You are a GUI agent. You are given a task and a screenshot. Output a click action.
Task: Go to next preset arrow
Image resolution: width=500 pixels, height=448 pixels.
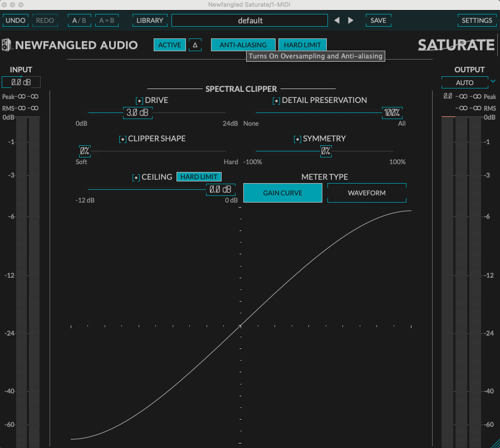click(x=350, y=21)
